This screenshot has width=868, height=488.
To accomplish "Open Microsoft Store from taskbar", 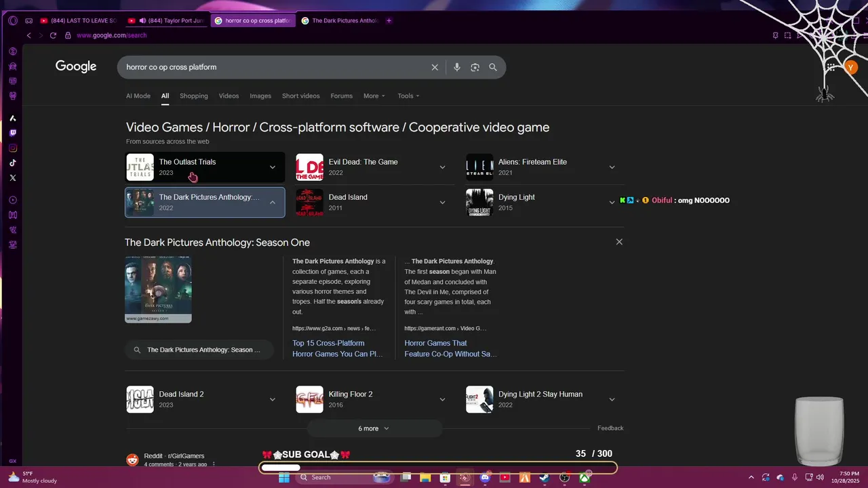I will coord(445,477).
